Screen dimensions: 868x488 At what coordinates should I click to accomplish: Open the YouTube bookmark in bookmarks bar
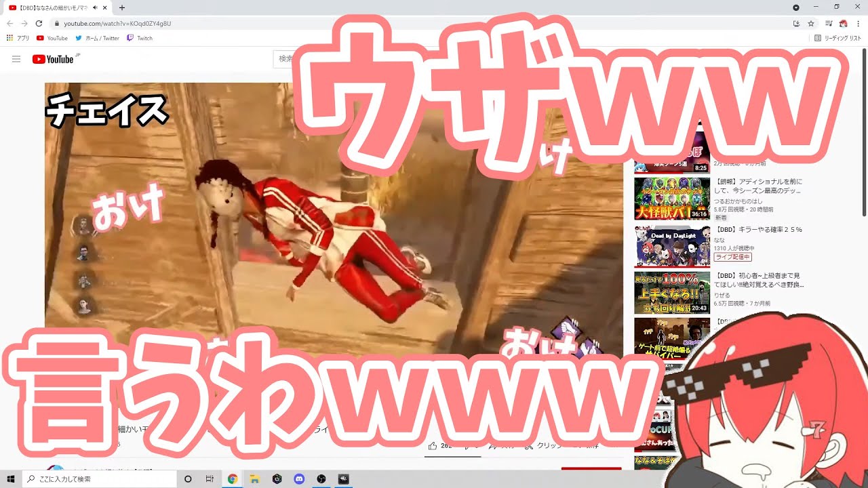click(52, 38)
